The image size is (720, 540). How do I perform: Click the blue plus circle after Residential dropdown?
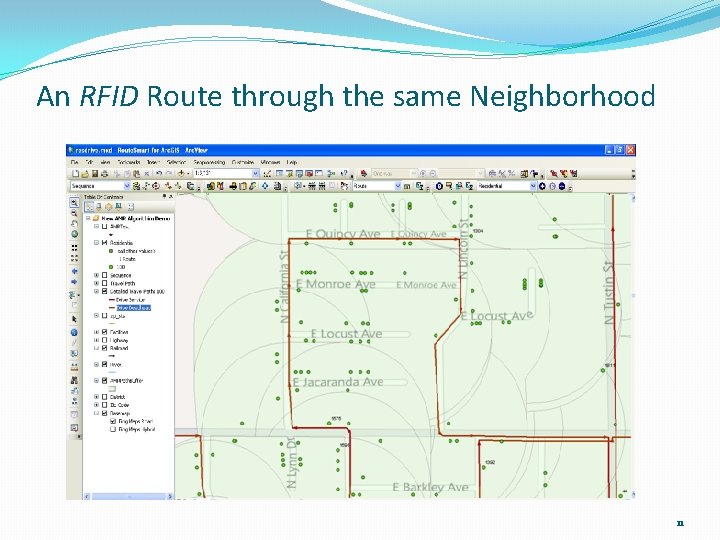click(x=542, y=186)
